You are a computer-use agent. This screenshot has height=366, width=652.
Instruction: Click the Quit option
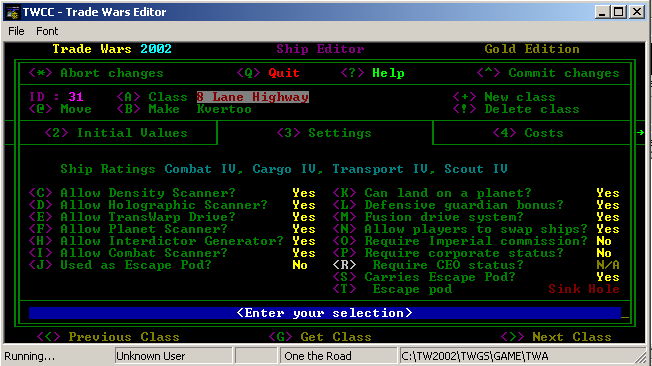tap(268, 73)
